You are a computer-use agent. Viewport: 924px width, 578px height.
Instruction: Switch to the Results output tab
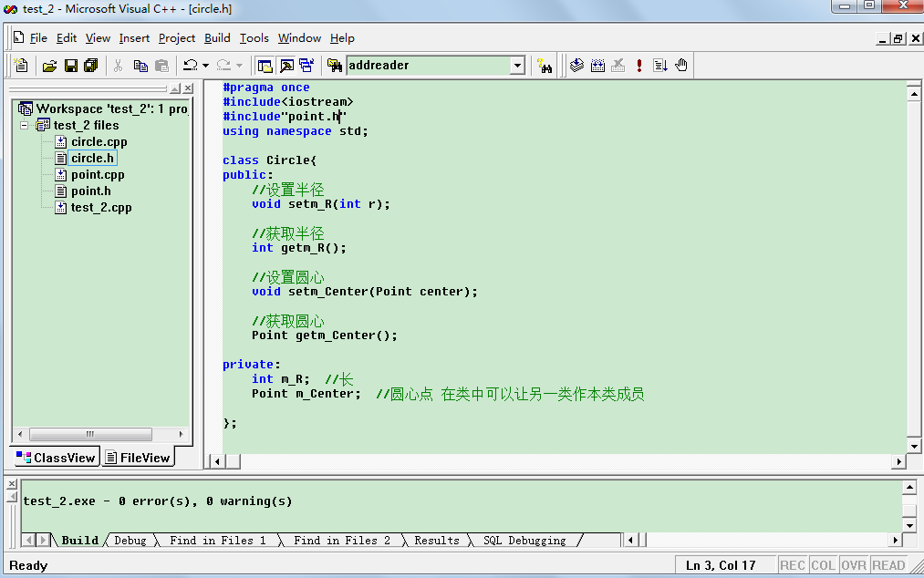(x=437, y=541)
